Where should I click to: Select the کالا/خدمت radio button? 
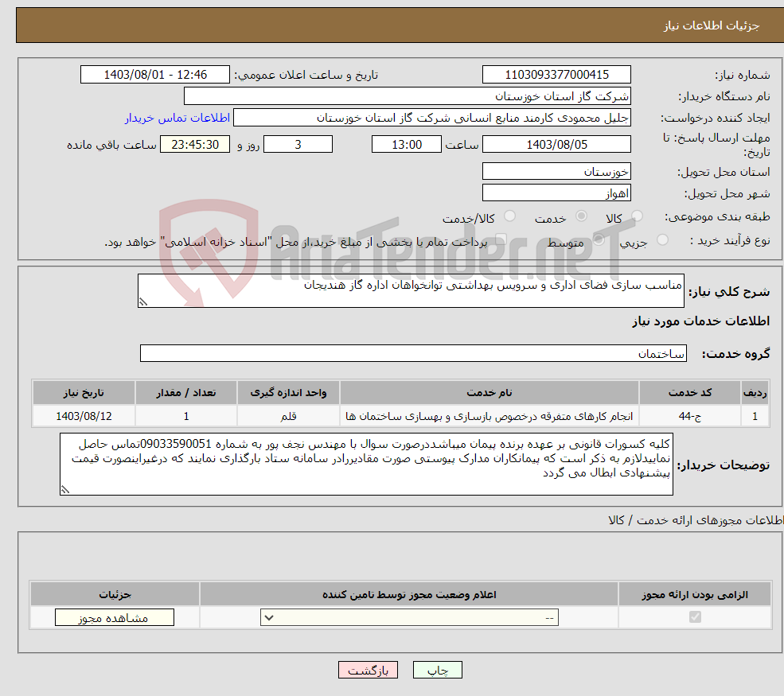(509, 216)
